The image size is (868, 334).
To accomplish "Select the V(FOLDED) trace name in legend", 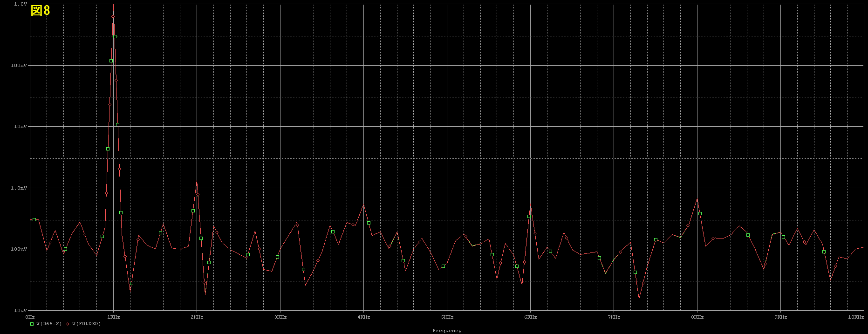I will [x=86, y=324].
